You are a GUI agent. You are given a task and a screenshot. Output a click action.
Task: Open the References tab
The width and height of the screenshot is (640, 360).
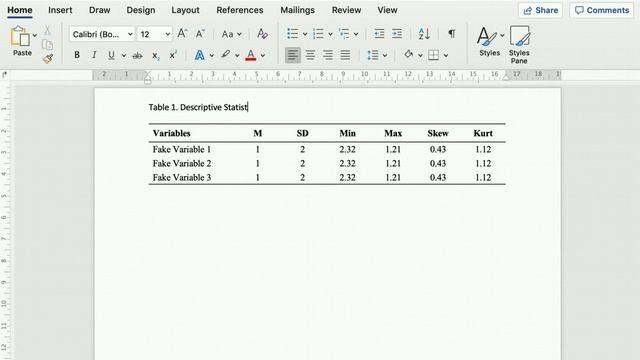240,10
